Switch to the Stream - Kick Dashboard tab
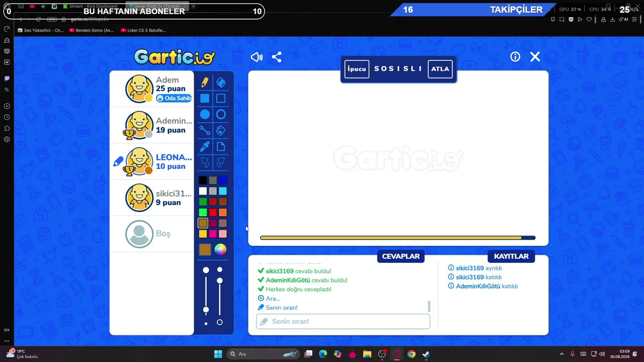Viewport: 644px width, 362px height. pyautogui.click(x=91, y=7)
